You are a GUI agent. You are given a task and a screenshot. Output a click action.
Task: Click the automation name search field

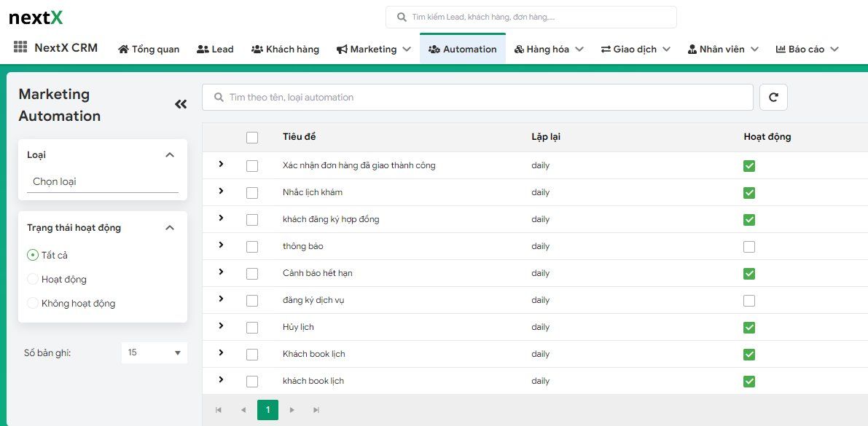pos(477,97)
